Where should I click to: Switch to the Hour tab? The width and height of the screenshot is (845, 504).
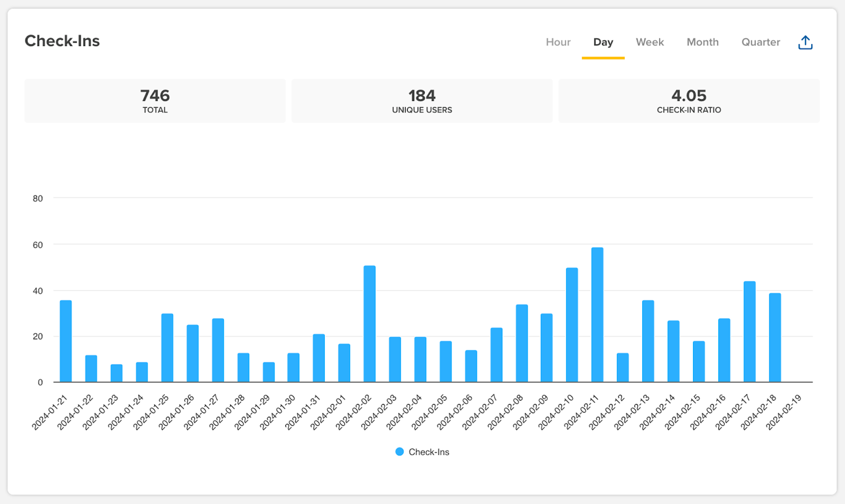coord(558,42)
